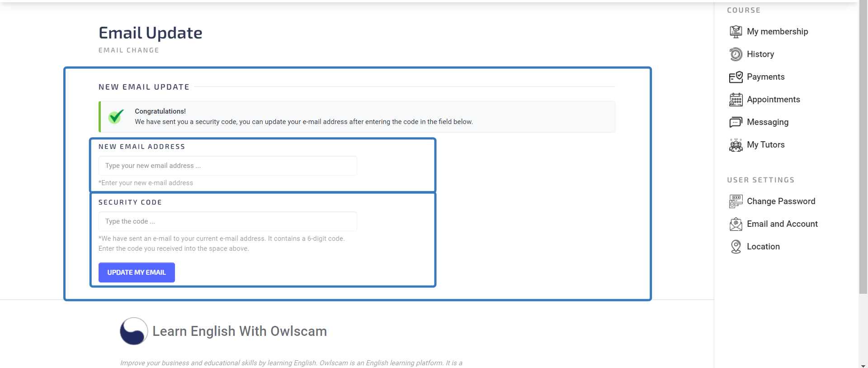Click the Email Update page title
868x368 pixels.
click(151, 33)
